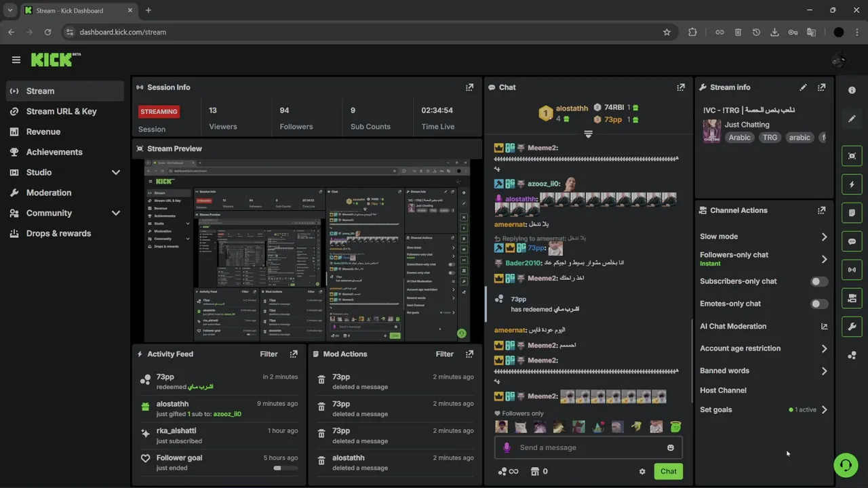This screenshot has height=488, width=868.
Task: Open Activity Feed Filter
Action: click(x=269, y=354)
